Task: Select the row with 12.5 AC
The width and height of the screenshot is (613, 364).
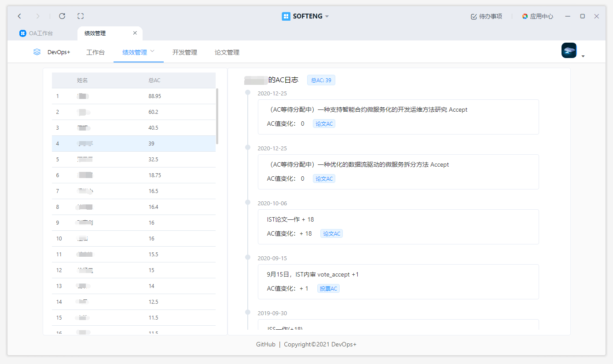Action: click(134, 302)
